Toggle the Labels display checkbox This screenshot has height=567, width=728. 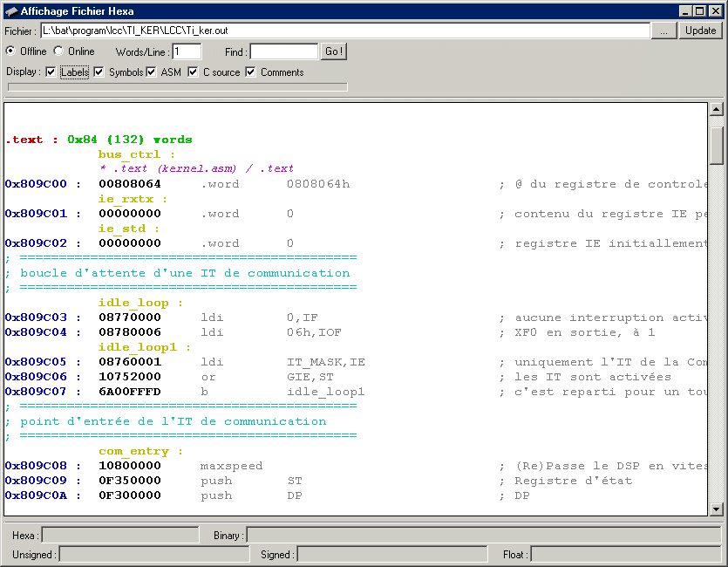[51, 72]
